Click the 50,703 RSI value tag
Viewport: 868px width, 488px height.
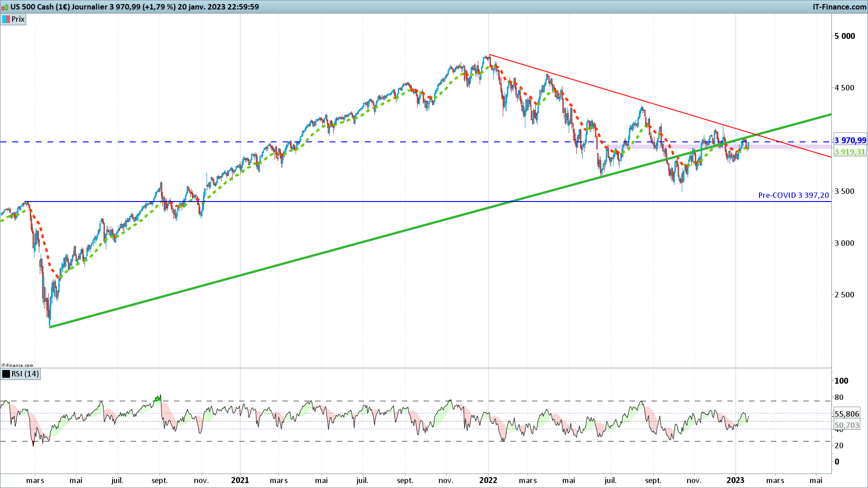[847, 425]
